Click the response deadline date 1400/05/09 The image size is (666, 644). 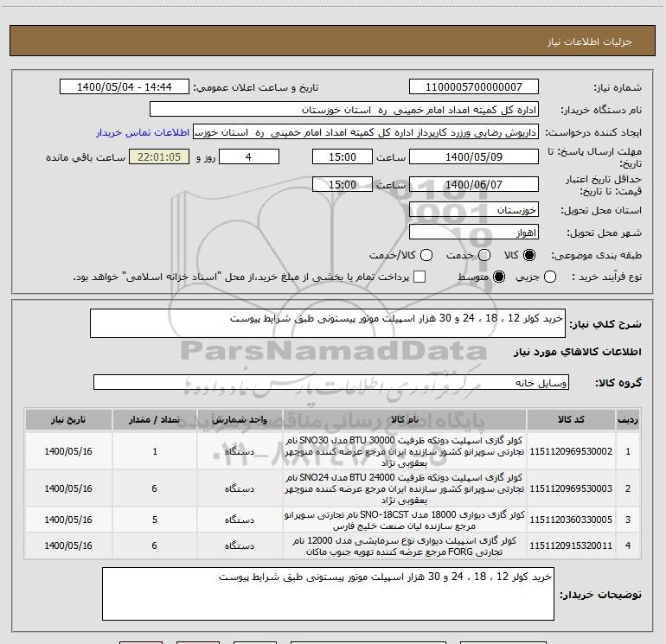pyautogui.click(x=474, y=156)
